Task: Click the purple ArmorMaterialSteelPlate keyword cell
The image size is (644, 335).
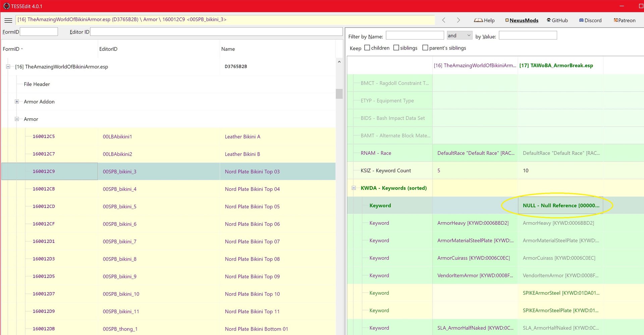Action: (x=475, y=240)
